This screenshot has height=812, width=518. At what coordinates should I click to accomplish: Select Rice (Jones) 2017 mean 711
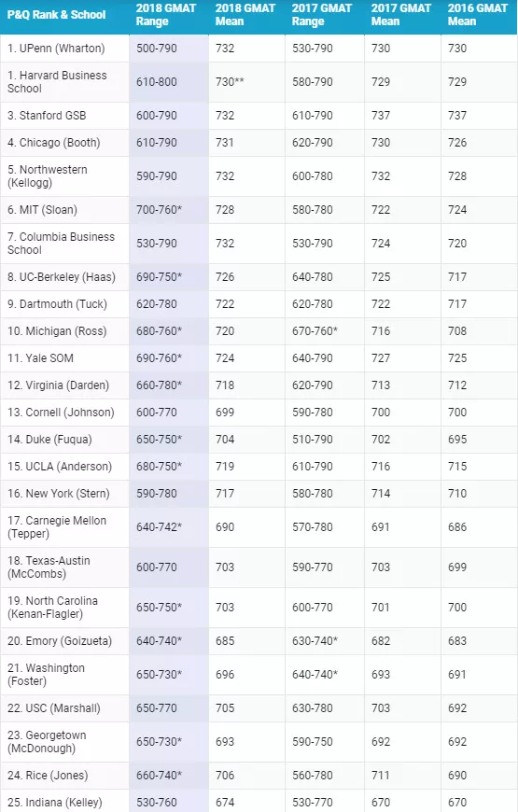click(x=381, y=776)
